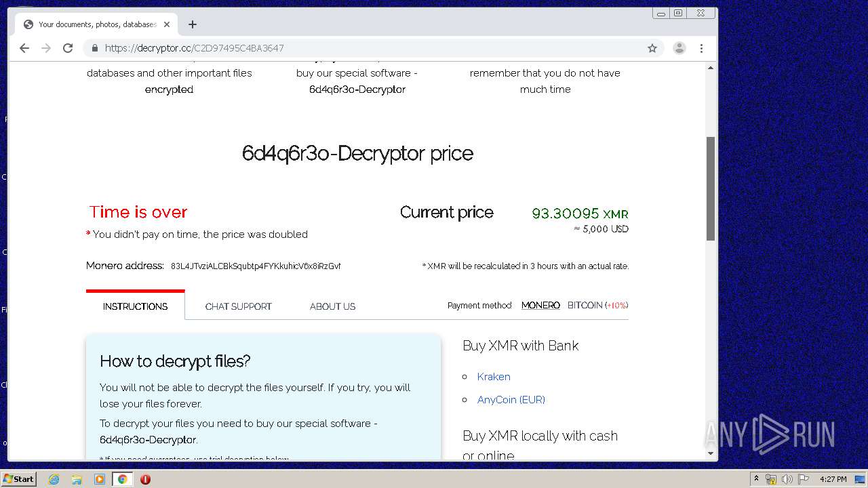Viewport: 868px width, 488px height.
Task: Open the red stop-sign taskbar app
Action: [x=145, y=479]
